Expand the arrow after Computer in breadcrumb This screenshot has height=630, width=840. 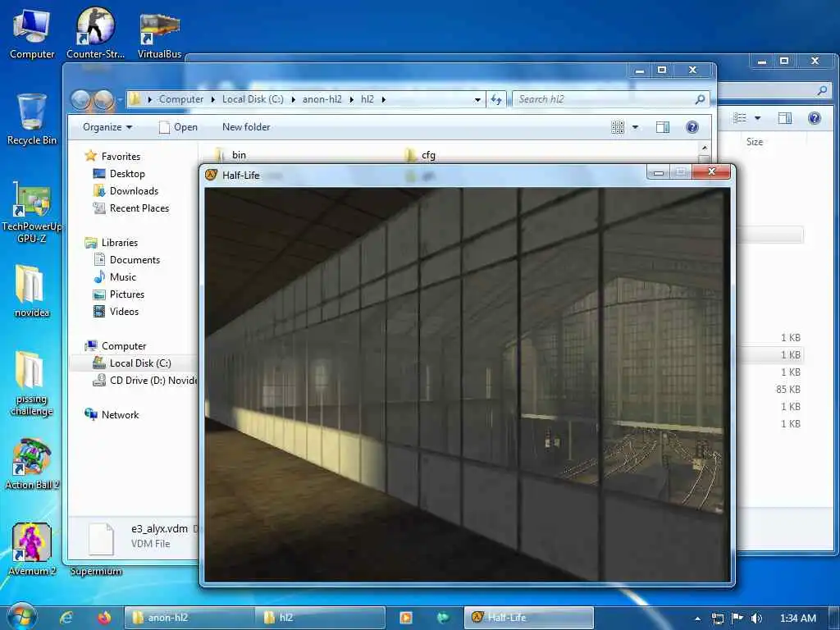point(212,99)
